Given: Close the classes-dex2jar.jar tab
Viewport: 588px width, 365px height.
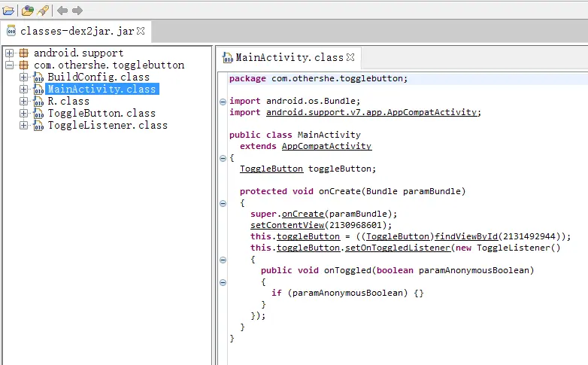Looking at the screenshot, I should point(141,31).
